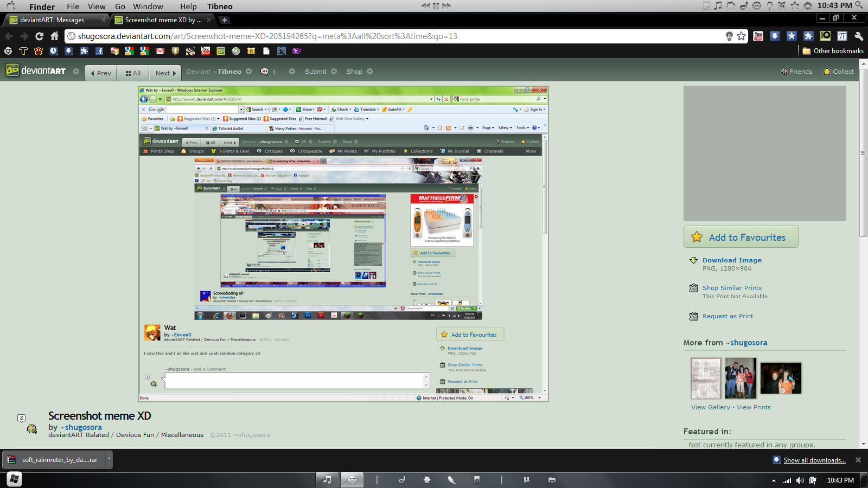This screenshot has height=488, width=868.
Task: Open the sketch drawing thumbnail
Action: tap(706, 378)
